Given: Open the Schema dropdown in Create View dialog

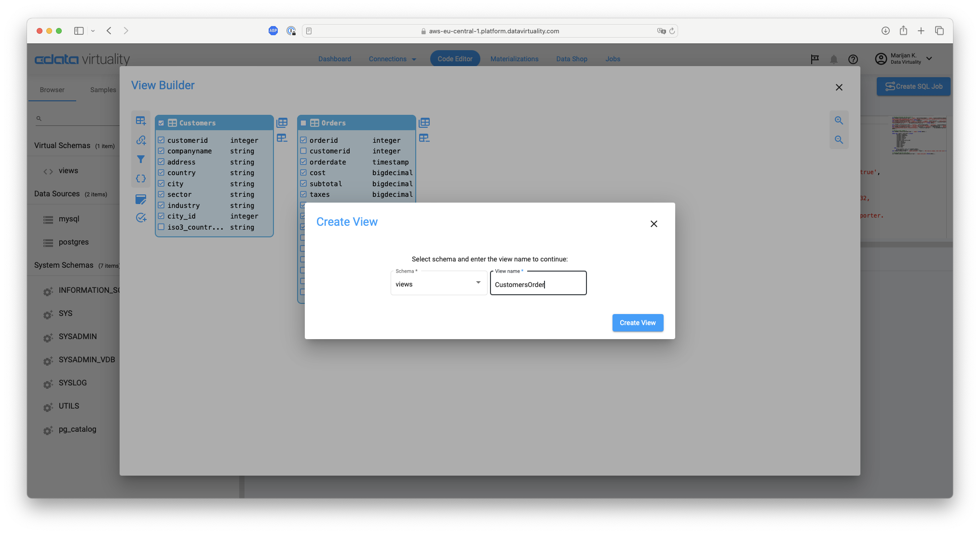Looking at the screenshot, I should pos(478,283).
